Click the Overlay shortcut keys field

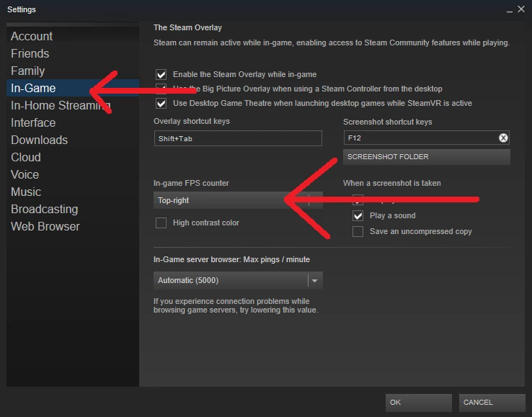238,138
